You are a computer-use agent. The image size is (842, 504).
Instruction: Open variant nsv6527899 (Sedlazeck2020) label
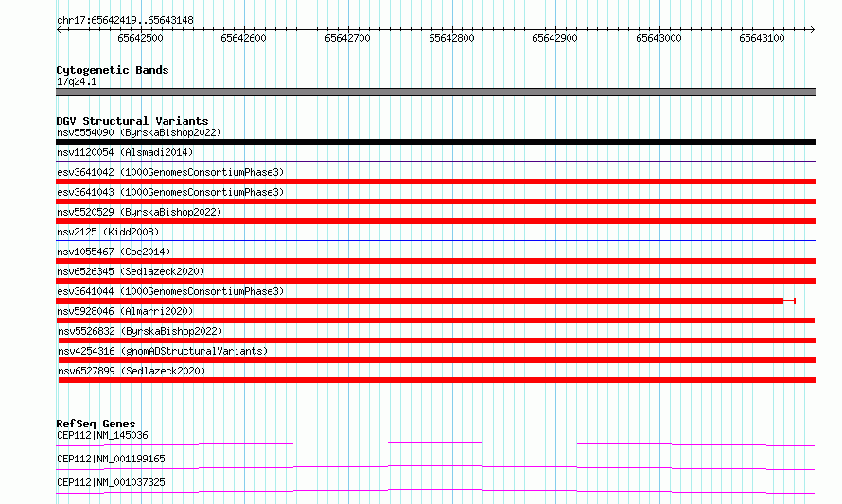pyautogui.click(x=132, y=371)
